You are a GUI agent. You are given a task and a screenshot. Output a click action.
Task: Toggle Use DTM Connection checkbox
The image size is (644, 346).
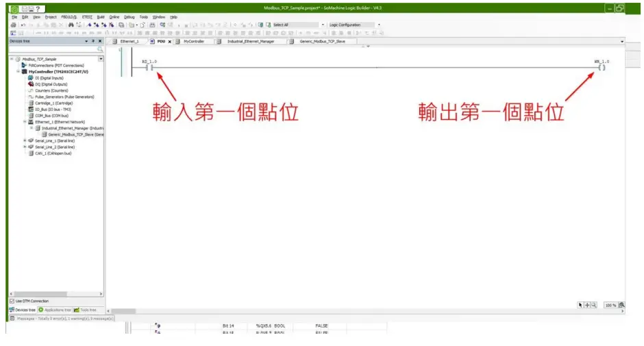pos(12,301)
